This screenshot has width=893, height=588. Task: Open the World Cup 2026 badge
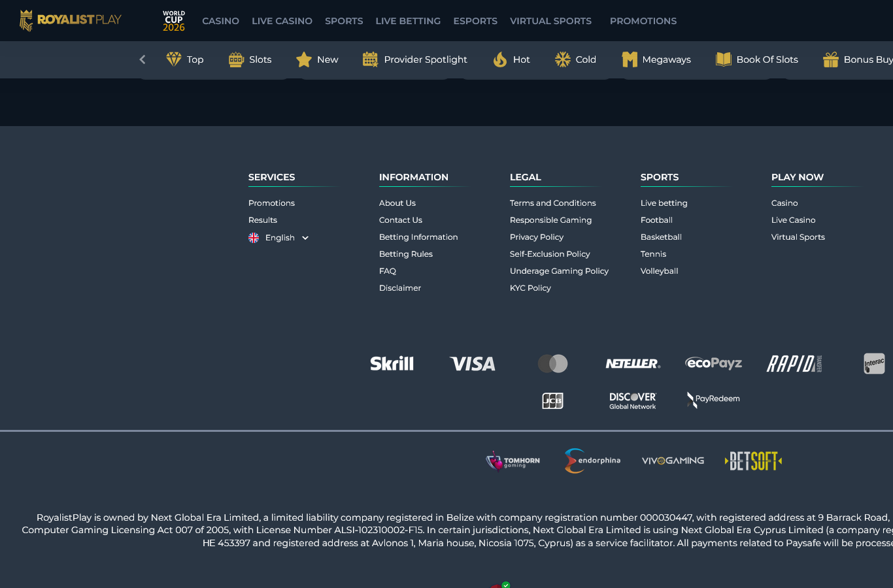174,21
